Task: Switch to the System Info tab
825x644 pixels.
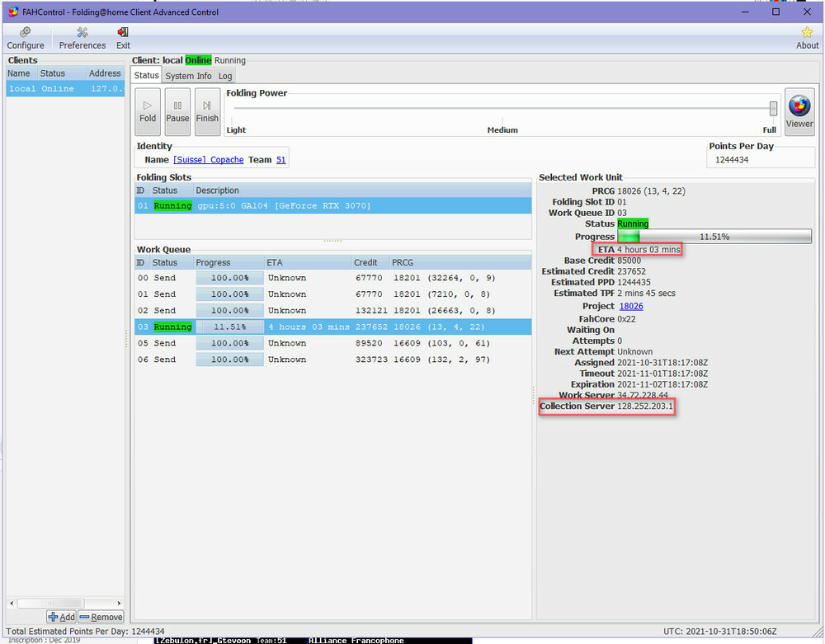Action: (188, 76)
